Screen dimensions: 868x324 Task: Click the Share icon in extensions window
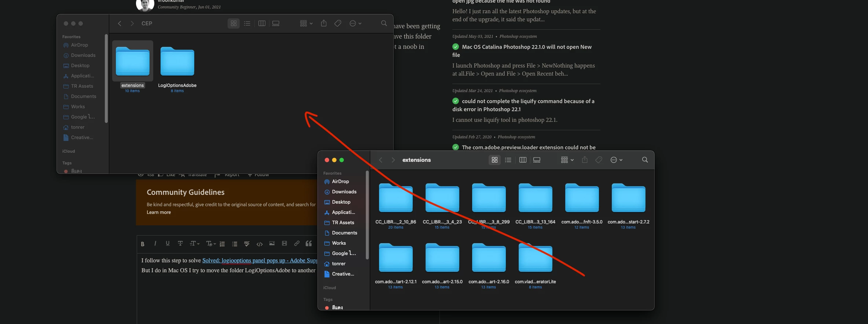(585, 160)
